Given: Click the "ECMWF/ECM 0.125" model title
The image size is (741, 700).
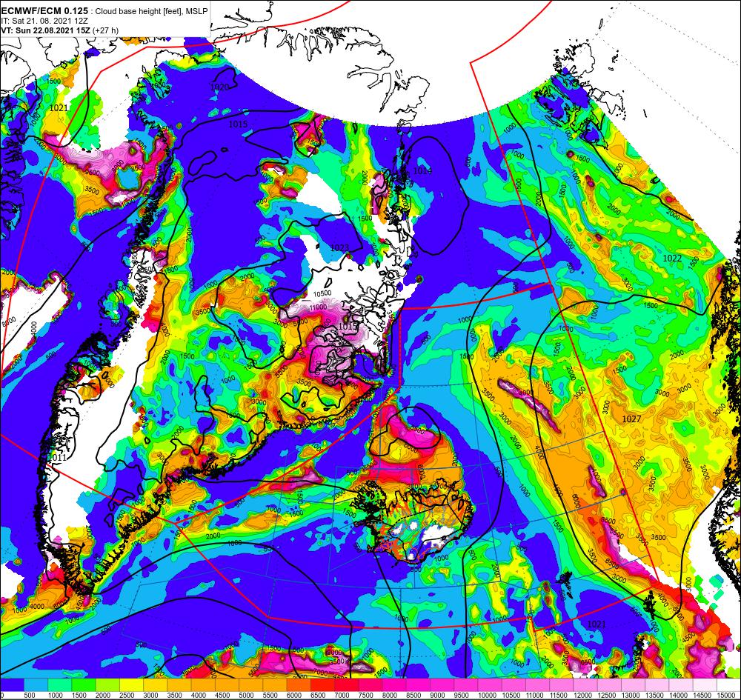Looking at the screenshot, I should pyautogui.click(x=45, y=11).
